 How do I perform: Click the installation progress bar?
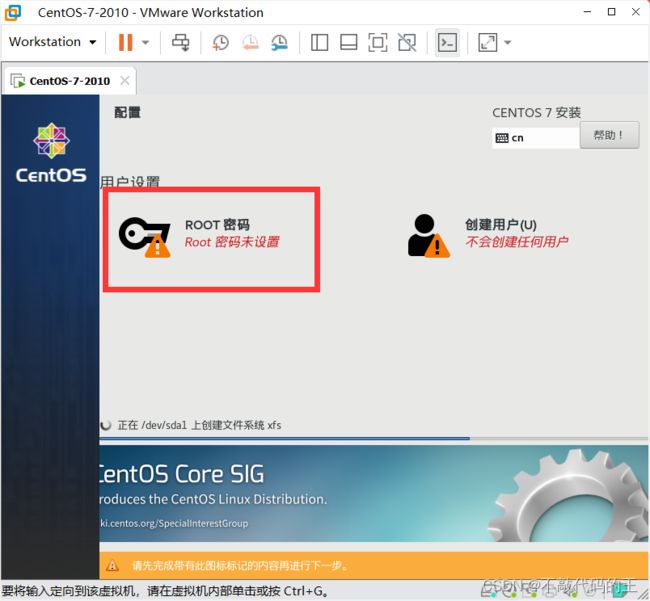(374, 438)
